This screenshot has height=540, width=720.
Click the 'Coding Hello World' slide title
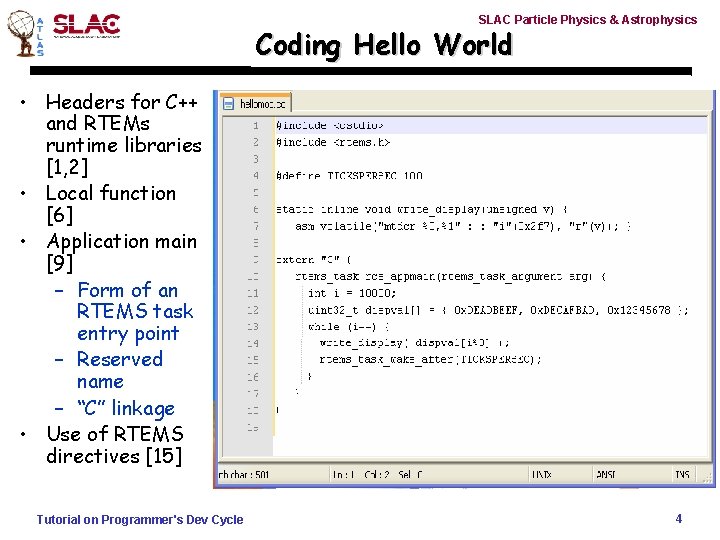tap(383, 45)
